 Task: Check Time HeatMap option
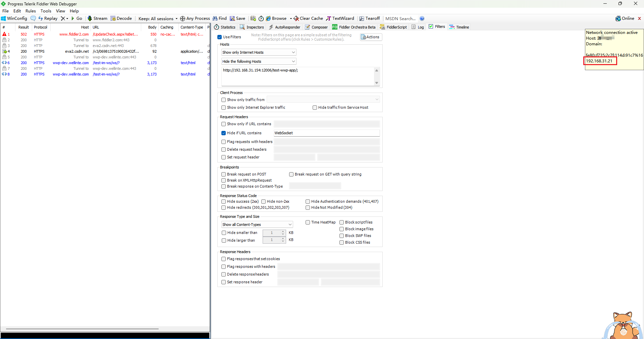pos(308,222)
